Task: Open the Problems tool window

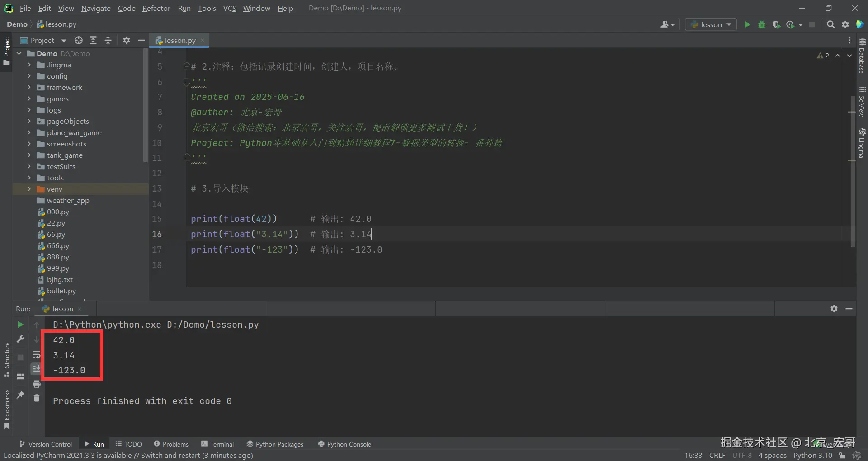Action: (171, 444)
